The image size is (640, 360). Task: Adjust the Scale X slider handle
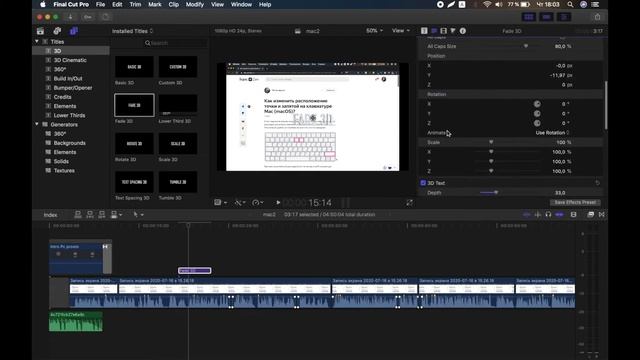point(491,152)
